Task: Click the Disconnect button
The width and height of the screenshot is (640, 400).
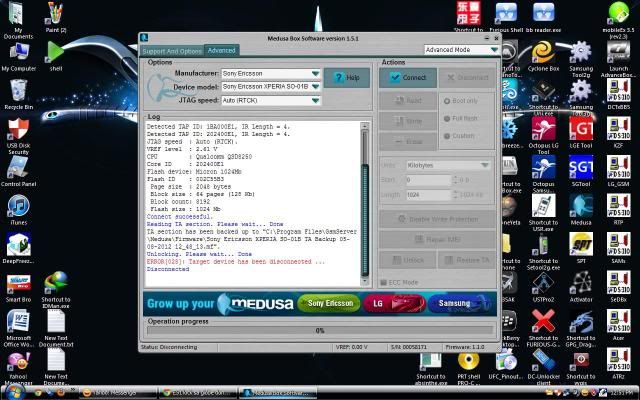Action: 467,78
